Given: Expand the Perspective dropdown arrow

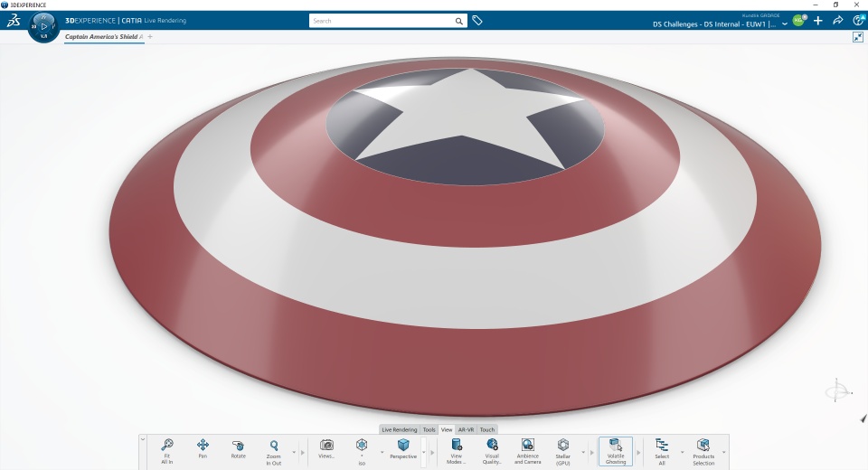Looking at the screenshot, I should point(424,452).
